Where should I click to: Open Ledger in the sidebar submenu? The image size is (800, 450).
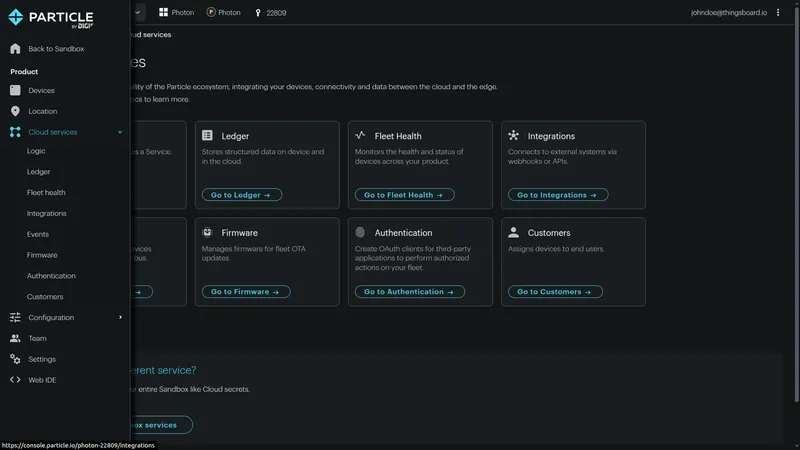point(39,172)
